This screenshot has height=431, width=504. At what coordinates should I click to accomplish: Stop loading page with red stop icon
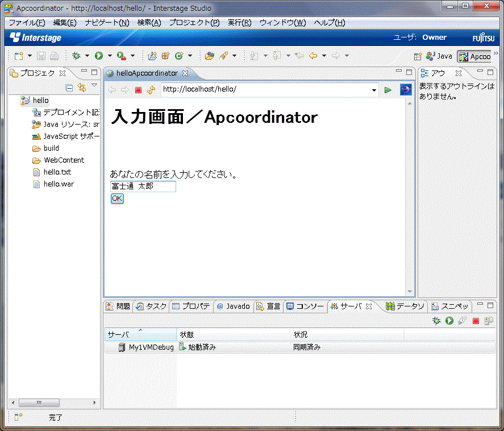(x=138, y=90)
